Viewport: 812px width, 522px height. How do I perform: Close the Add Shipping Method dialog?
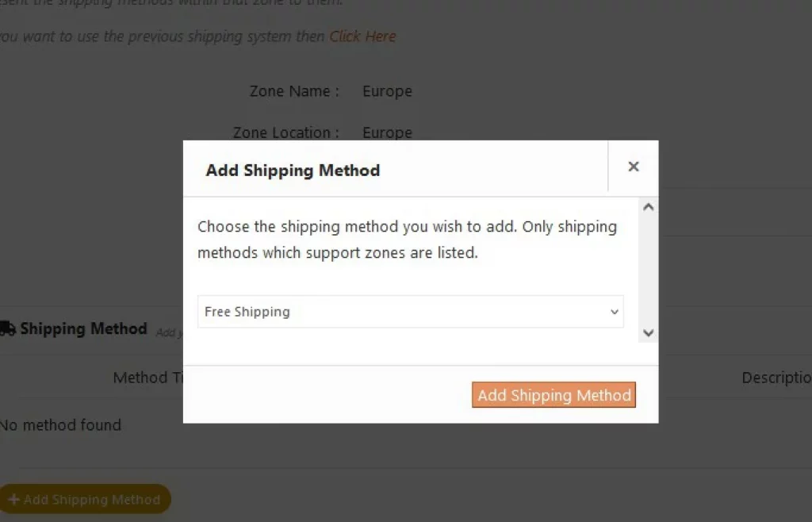click(x=633, y=167)
